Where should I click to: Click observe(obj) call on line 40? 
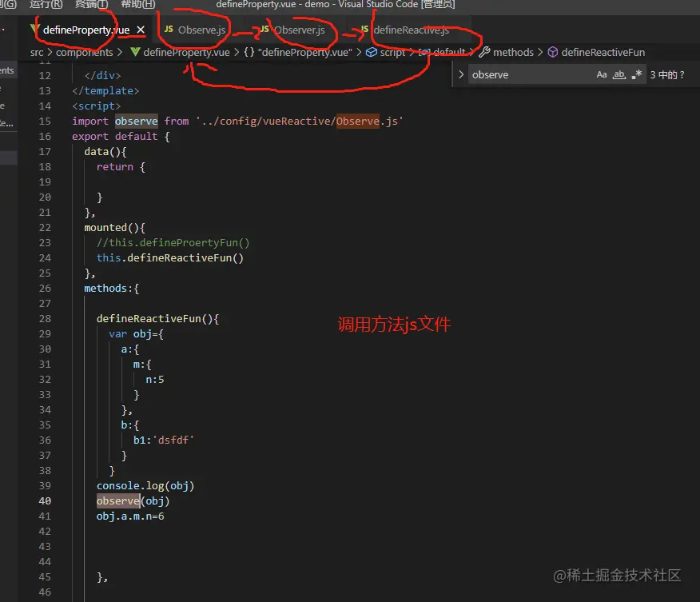[x=133, y=500]
